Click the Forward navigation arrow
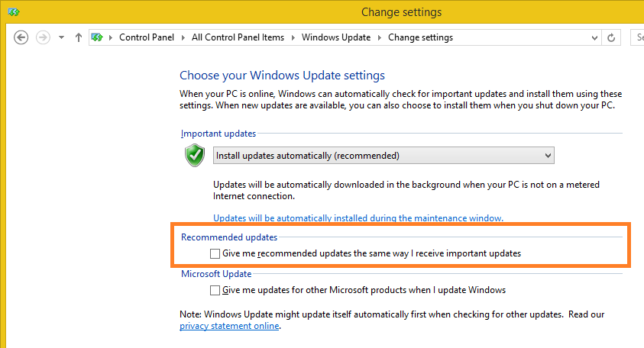This screenshot has width=644, height=348. tap(43, 37)
